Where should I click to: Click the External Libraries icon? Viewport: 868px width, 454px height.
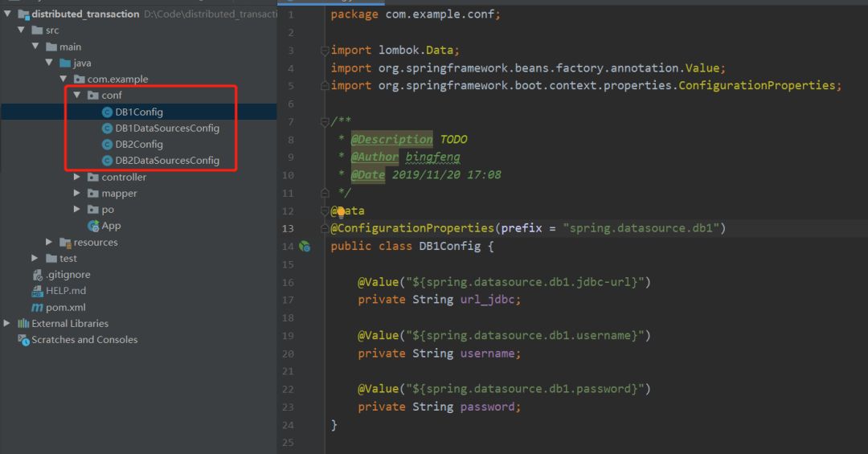(23, 324)
